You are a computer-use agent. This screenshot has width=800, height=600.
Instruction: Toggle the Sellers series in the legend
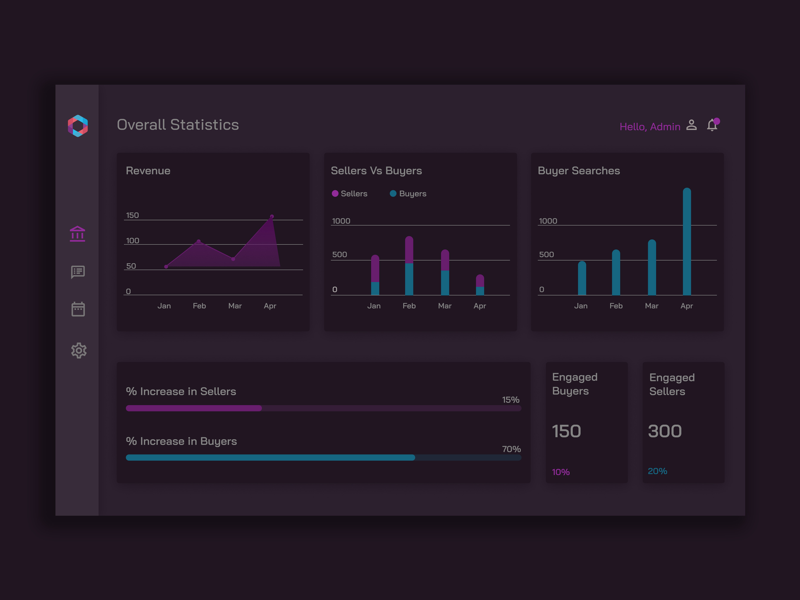click(351, 193)
